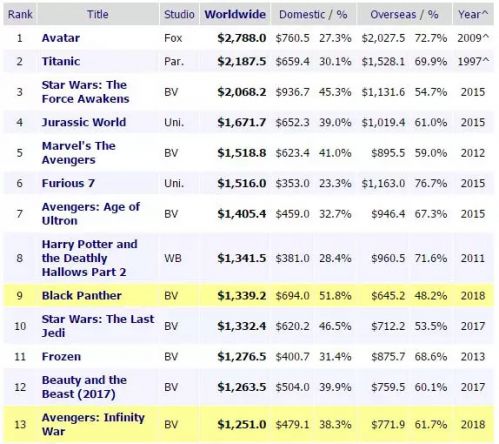Open Harry Potter Deathly Hallows Part 2 link
Image resolution: width=499 pixels, height=444 pixels.
[89, 258]
